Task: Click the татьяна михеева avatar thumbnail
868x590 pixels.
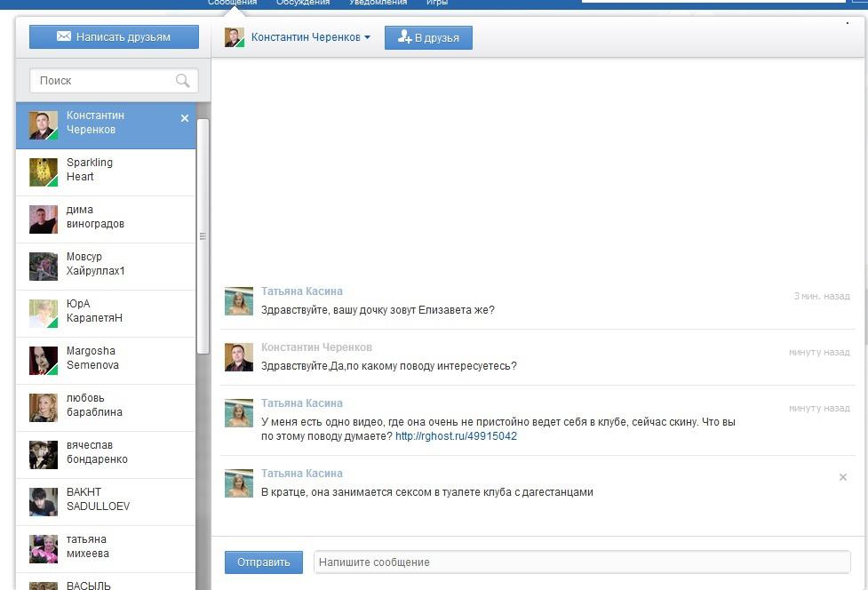Action: pos(44,548)
